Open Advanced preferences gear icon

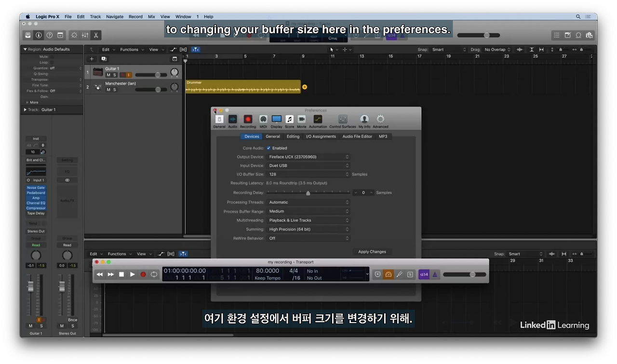380,121
